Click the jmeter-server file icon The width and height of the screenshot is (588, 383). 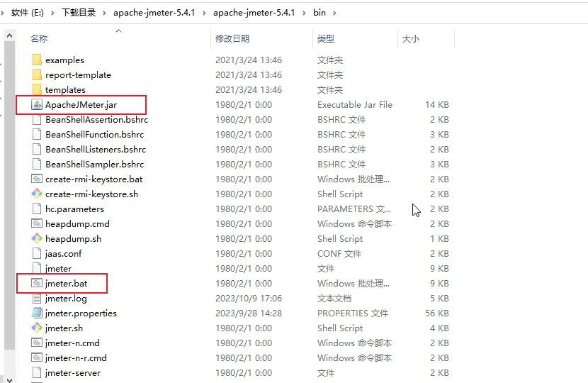(x=37, y=373)
